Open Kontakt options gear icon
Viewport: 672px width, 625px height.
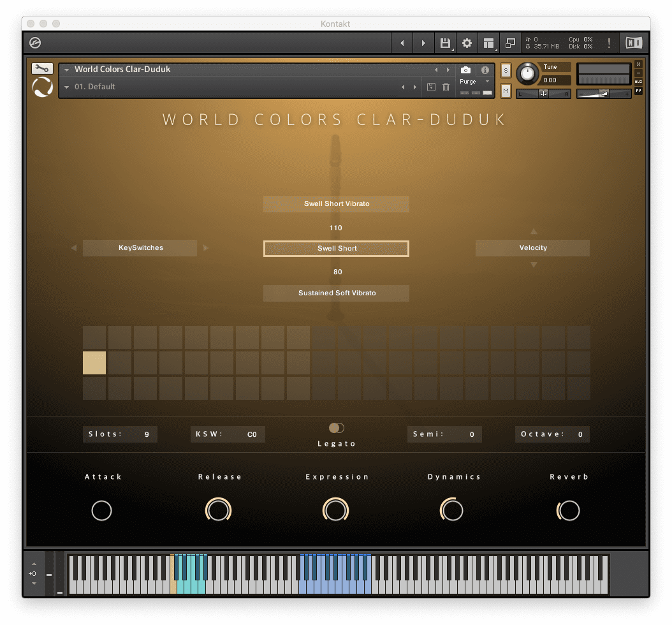tap(467, 43)
